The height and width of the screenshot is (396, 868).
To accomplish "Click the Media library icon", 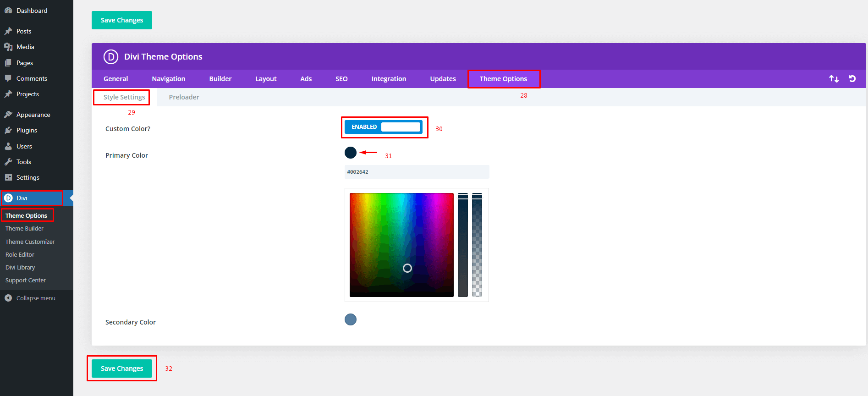I will point(8,47).
